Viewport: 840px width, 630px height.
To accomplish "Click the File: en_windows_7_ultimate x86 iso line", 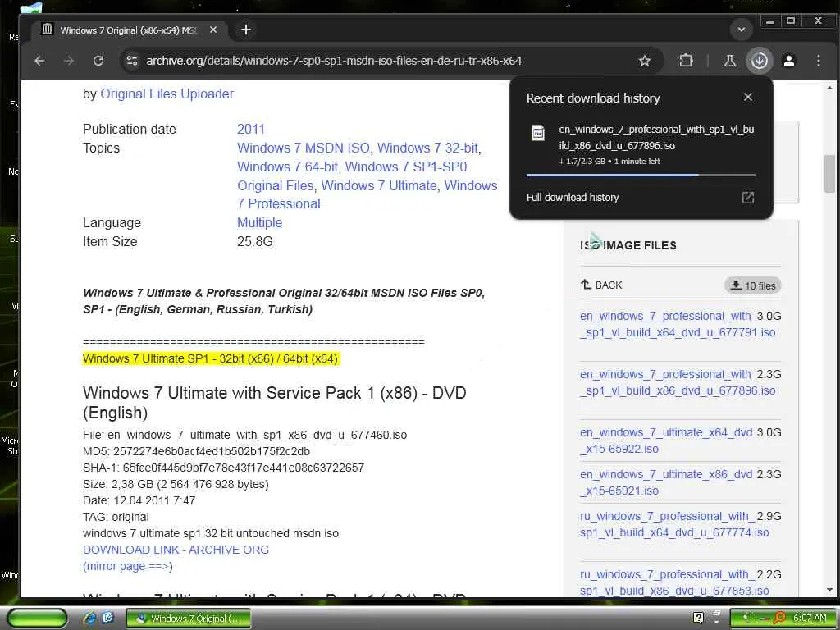I will tap(244, 435).
